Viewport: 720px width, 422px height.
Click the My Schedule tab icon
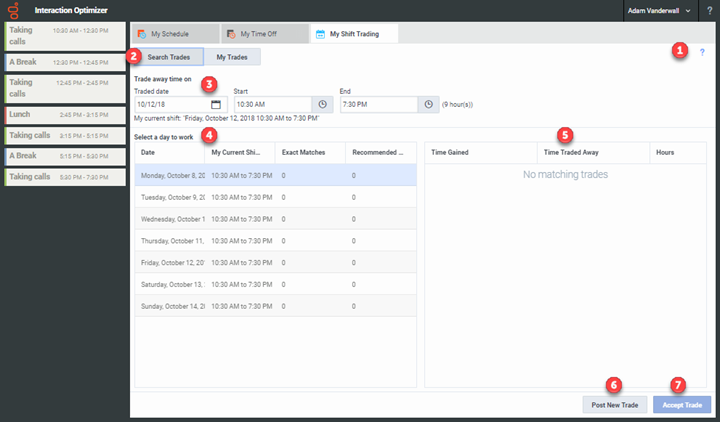143,34
